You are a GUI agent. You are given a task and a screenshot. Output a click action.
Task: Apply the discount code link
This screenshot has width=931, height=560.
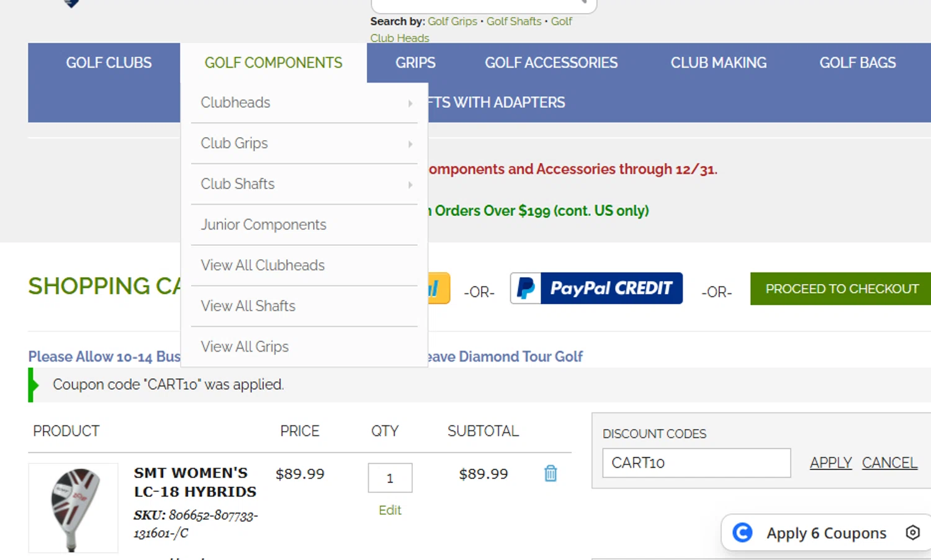[830, 463]
